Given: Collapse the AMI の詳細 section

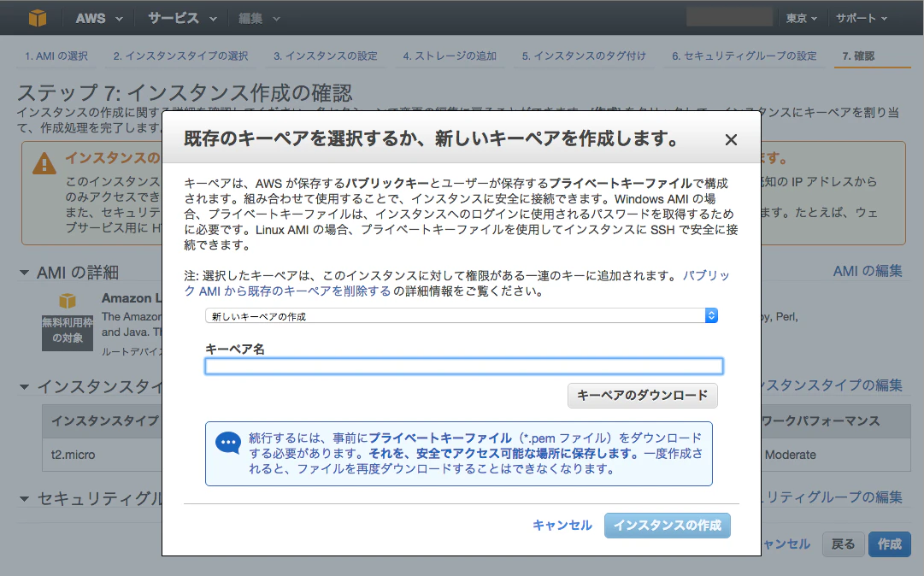Looking at the screenshot, I should coord(24,272).
